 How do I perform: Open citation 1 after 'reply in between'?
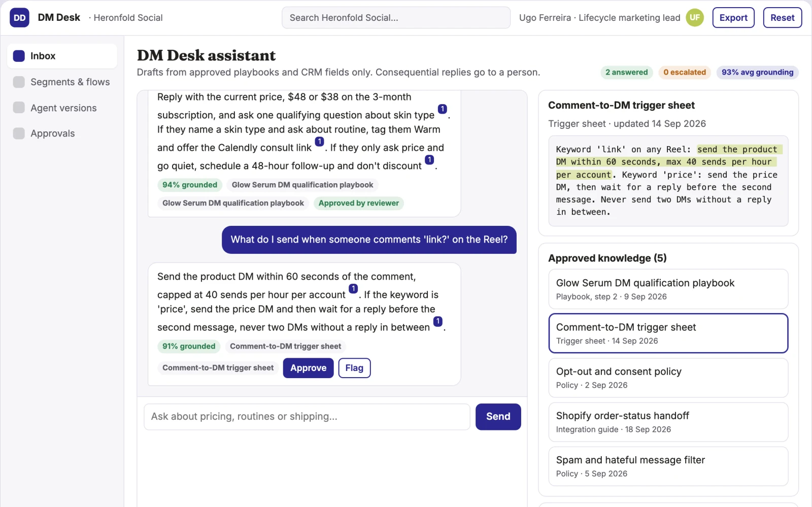437,321
